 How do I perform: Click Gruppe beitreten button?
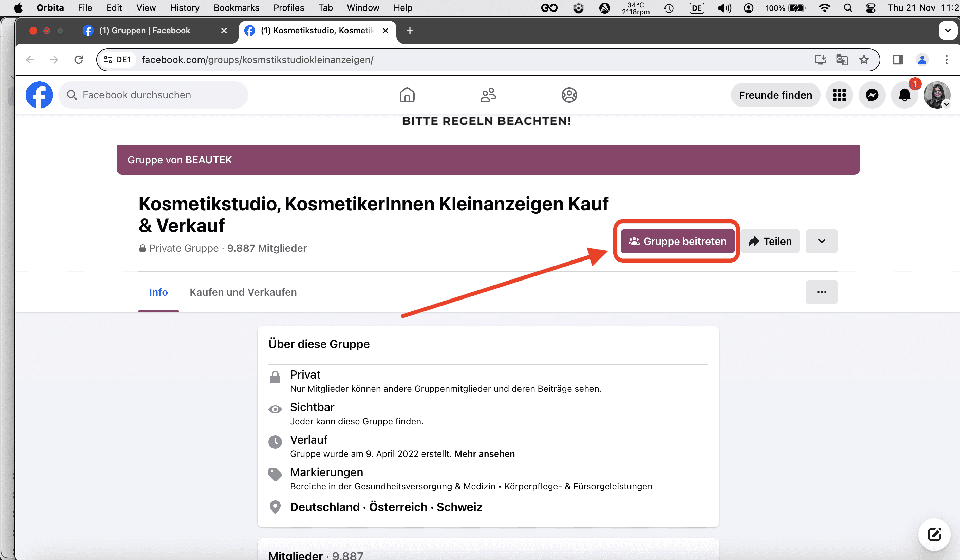(677, 241)
